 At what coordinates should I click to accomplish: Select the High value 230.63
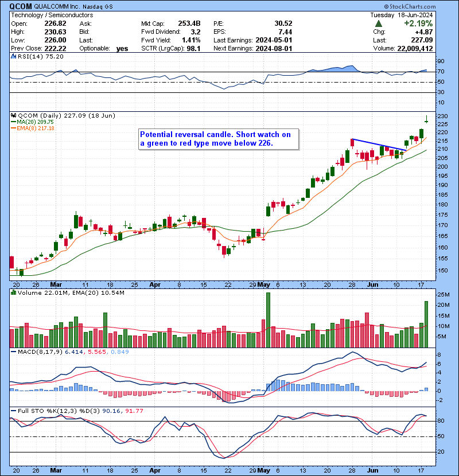coord(55,32)
